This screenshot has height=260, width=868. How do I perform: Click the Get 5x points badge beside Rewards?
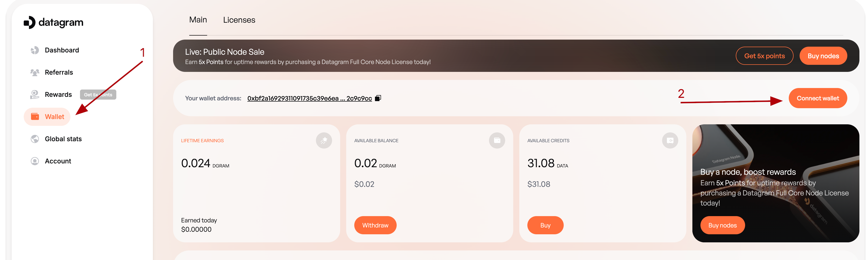click(98, 95)
